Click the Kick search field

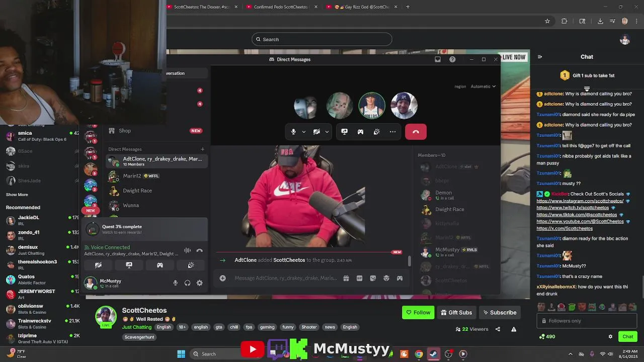322,39
